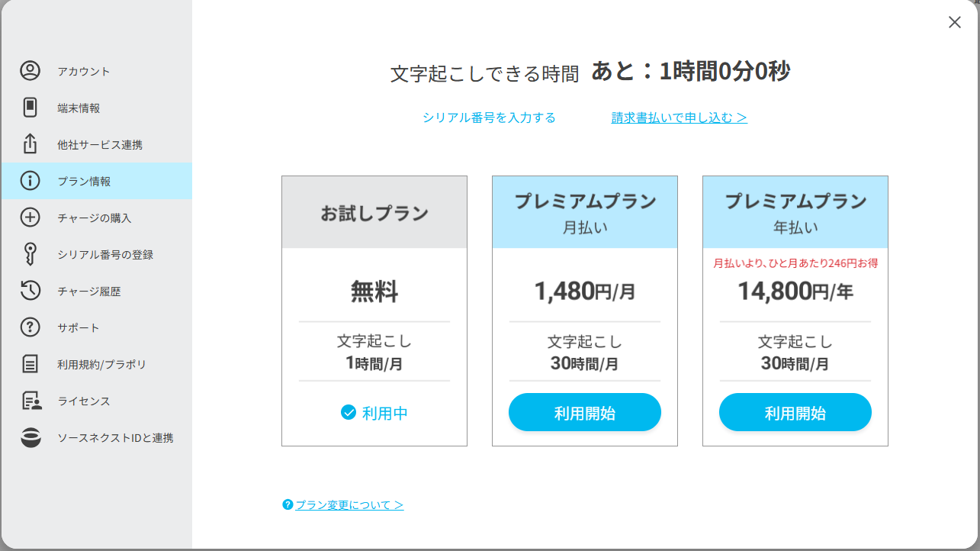Open 他社サービス連携 share icon

tap(30, 143)
